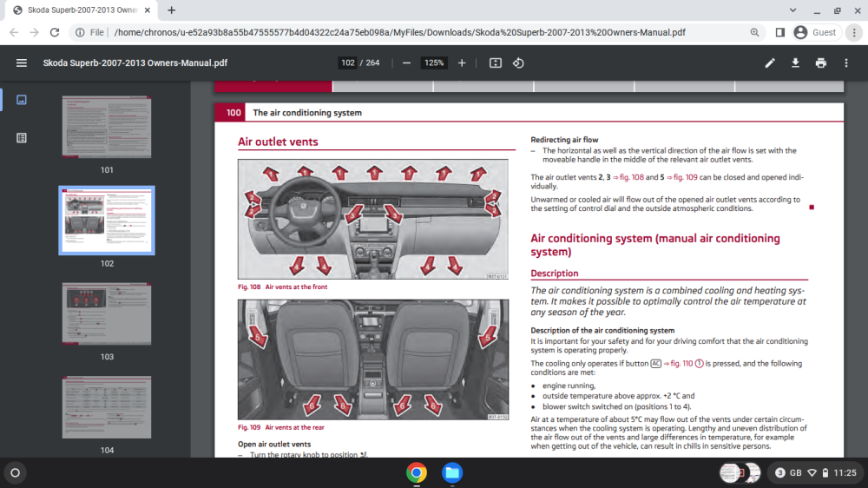
Task: Click the 'Air vents at the front' caption
Action: coord(296,287)
